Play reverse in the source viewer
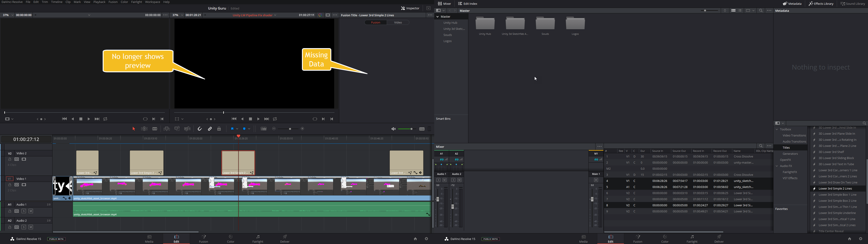 (x=73, y=119)
